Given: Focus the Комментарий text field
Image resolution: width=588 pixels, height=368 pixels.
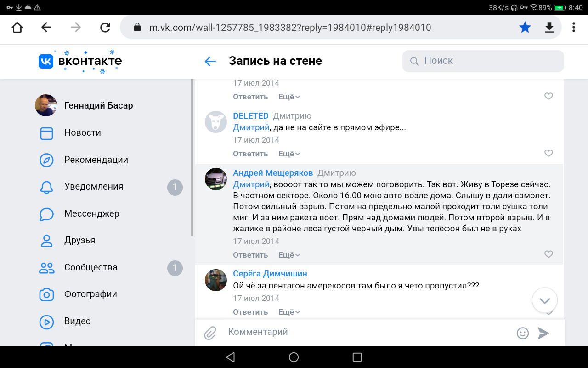Looking at the screenshot, I should 367,332.
